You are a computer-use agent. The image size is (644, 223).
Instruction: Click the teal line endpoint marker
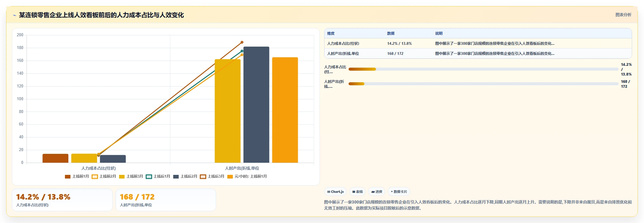(242, 51)
